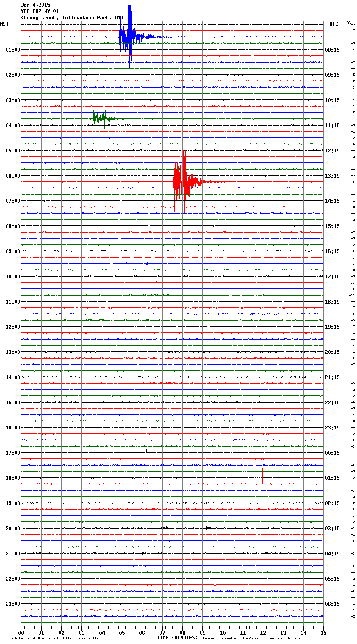Select the station code YDC EHZ WY 01
Viewport: 357px width, 644px height.
click(x=40, y=11)
